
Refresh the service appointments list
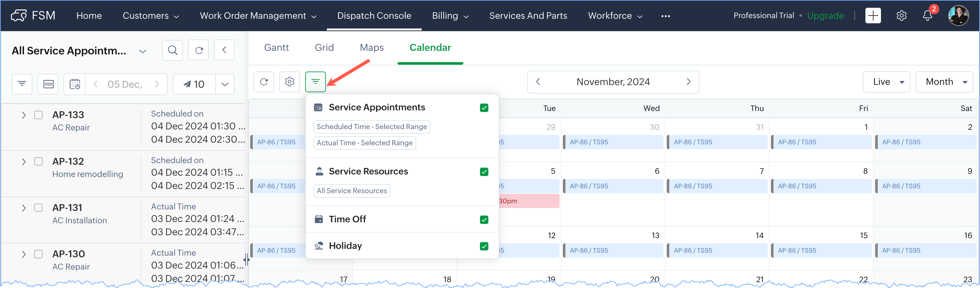coord(199,50)
